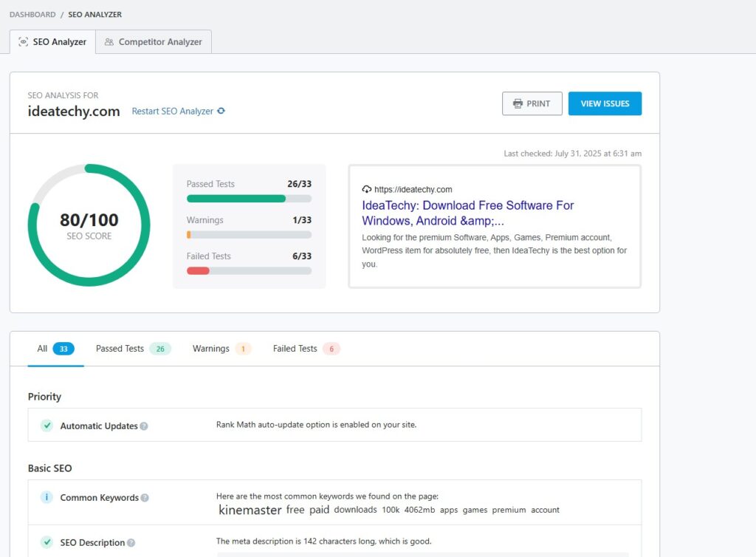Click the refresh icon beside Restart SEO Analyzer
The width and height of the screenshot is (756, 557).
[x=221, y=111]
